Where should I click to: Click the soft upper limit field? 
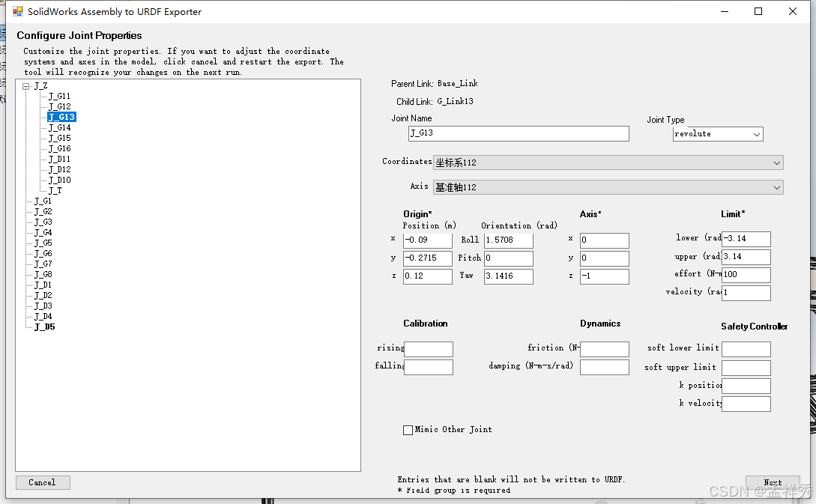coord(746,368)
